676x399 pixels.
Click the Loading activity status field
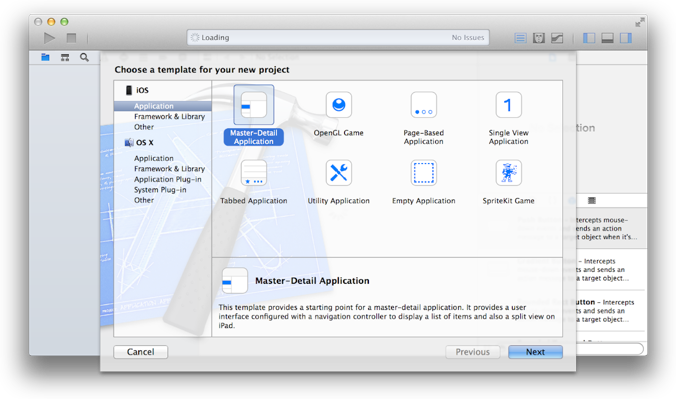point(338,38)
